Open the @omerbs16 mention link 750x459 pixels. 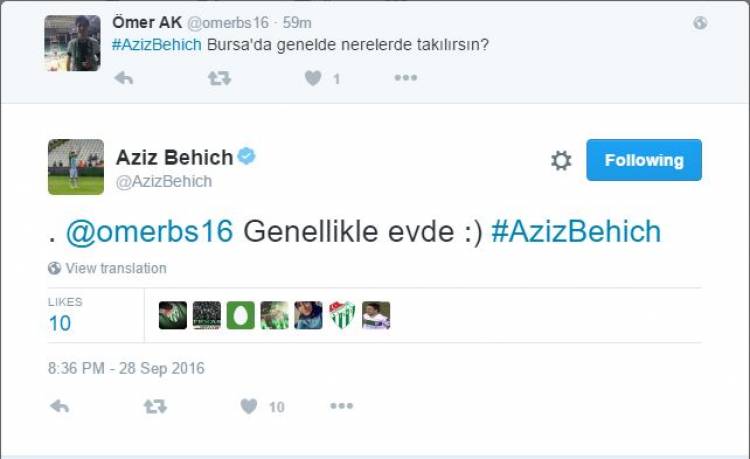tap(149, 231)
